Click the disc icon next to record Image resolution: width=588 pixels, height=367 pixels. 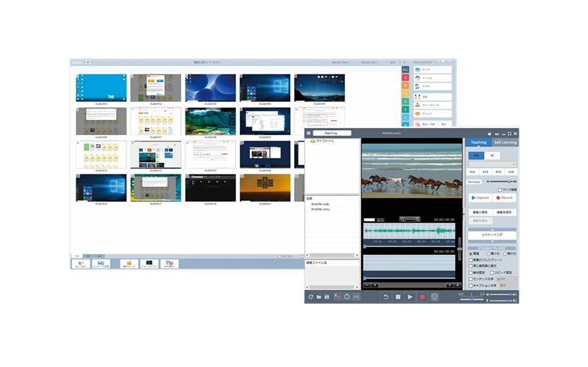434,297
